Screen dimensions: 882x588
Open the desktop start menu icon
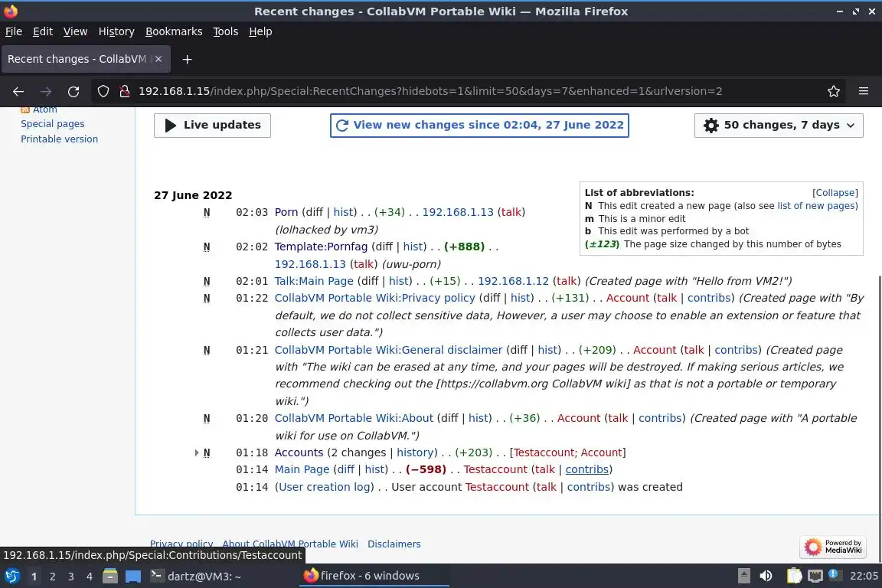coord(11,576)
